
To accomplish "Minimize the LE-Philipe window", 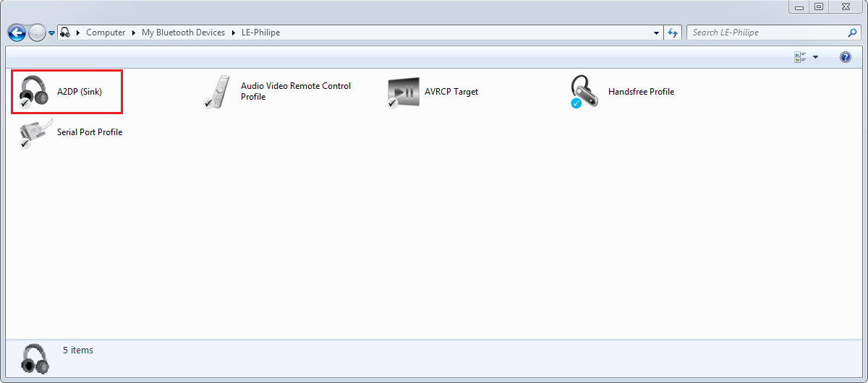I will pyautogui.click(x=799, y=7).
